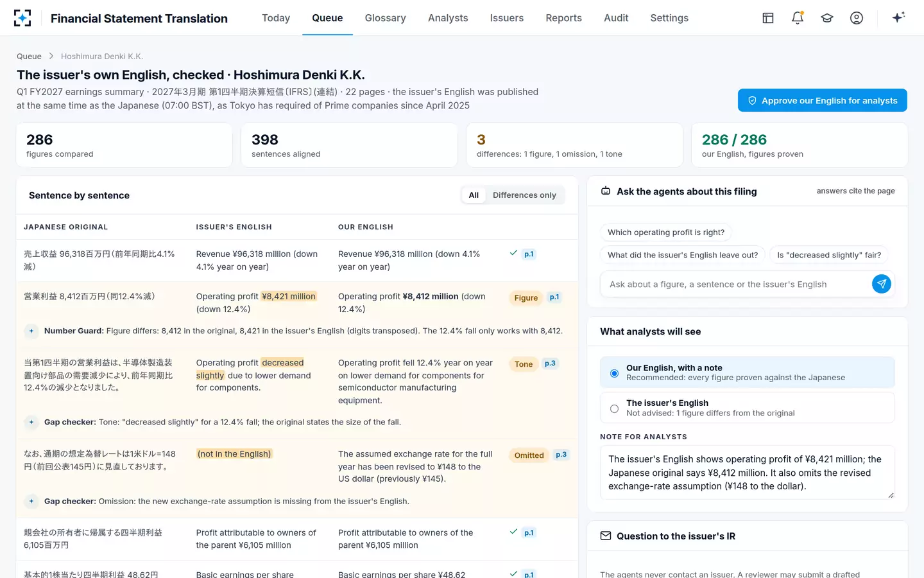
Task: Open the Reports tab
Action: (563, 18)
